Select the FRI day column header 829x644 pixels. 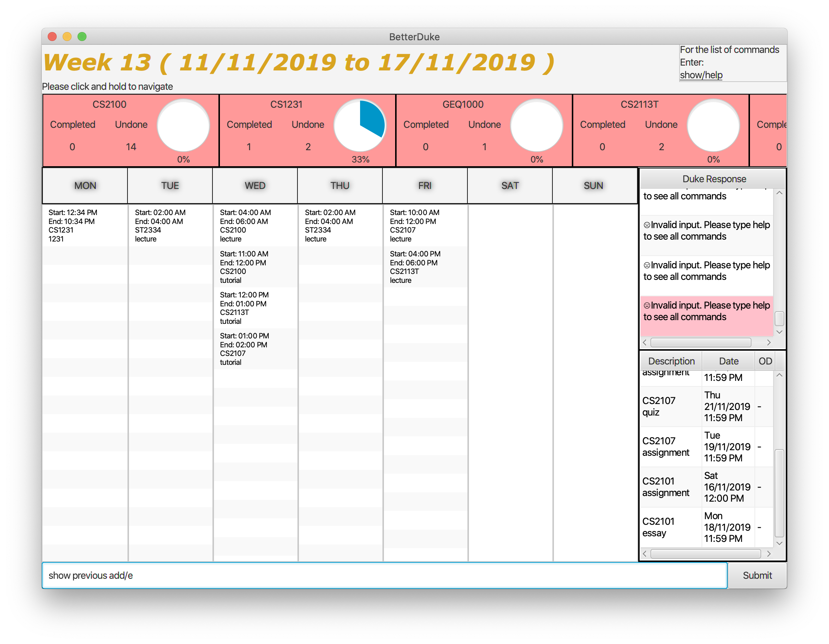pyautogui.click(x=425, y=186)
